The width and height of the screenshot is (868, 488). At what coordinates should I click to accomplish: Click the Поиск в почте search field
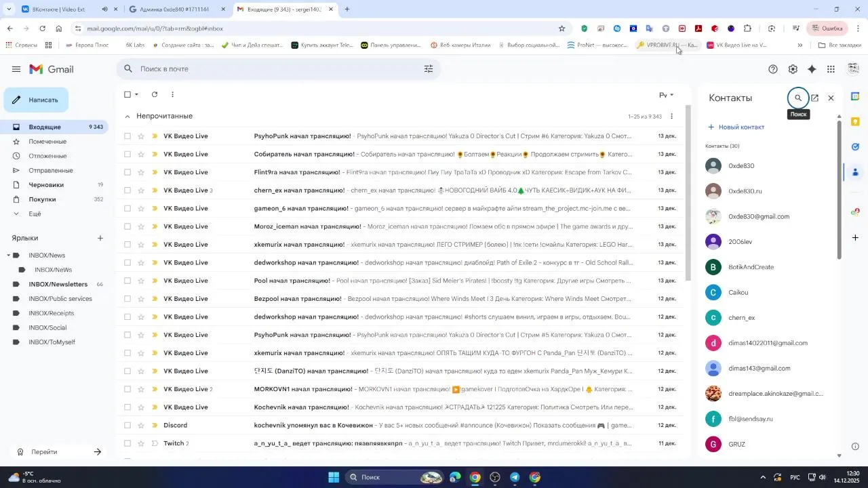[x=278, y=69]
